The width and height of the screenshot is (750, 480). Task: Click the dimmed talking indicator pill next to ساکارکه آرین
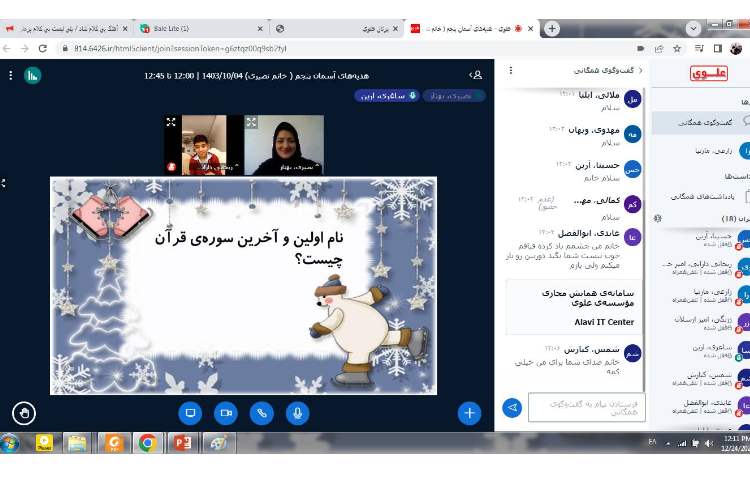tap(453, 96)
